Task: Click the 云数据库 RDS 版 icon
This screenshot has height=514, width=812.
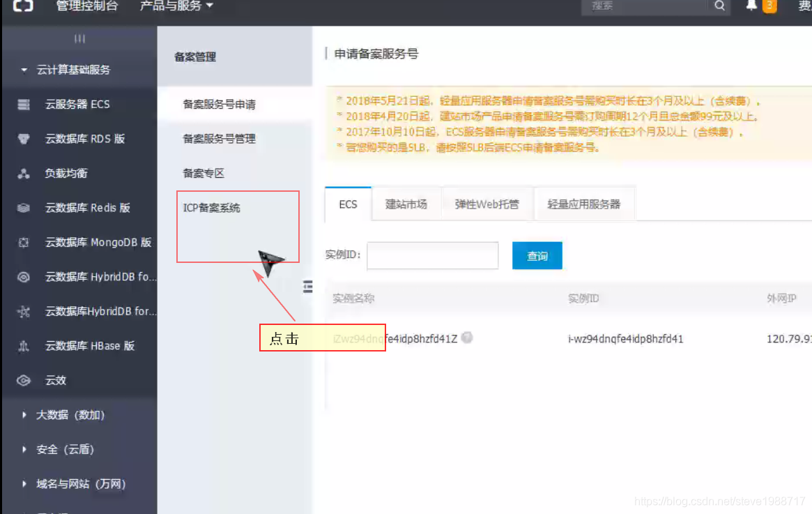Action: pos(23,139)
